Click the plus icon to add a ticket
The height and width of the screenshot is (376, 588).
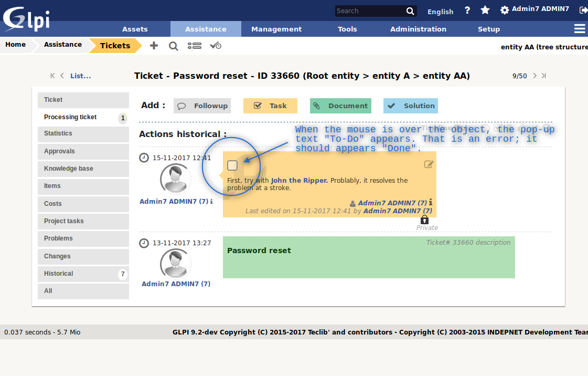[154, 46]
